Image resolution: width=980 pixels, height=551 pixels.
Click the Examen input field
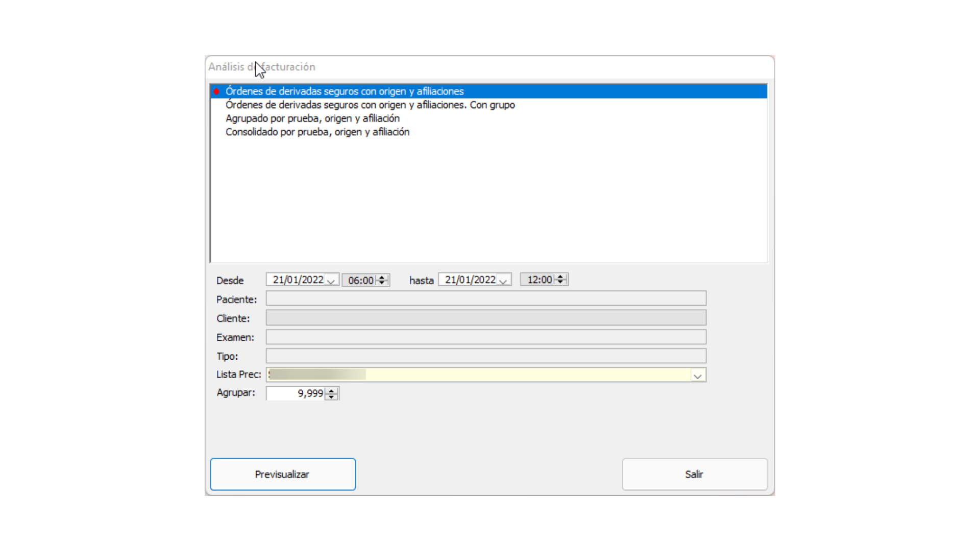(485, 337)
